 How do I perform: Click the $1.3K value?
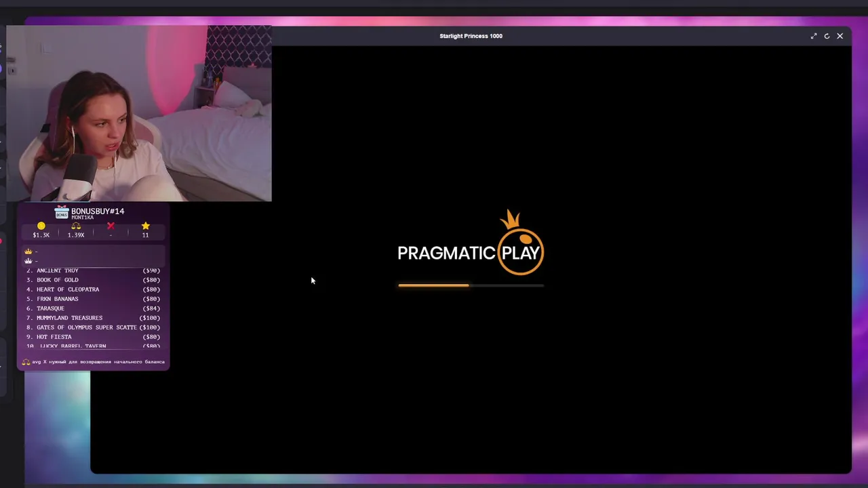(x=41, y=235)
